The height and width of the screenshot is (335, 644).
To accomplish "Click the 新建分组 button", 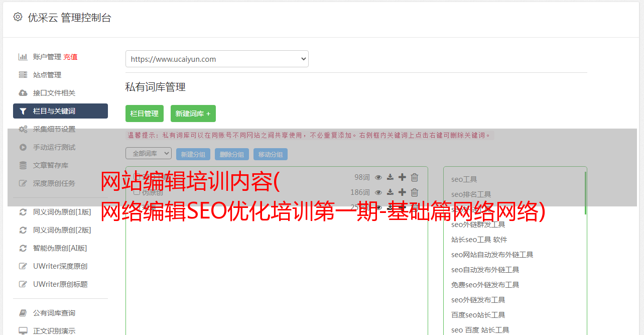I will click(x=193, y=154).
